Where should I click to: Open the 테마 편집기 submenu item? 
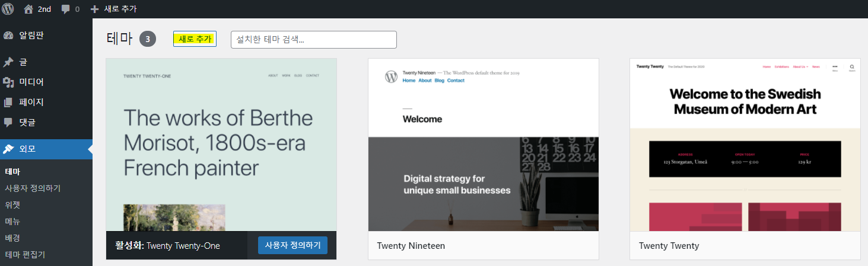[x=25, y=255]
